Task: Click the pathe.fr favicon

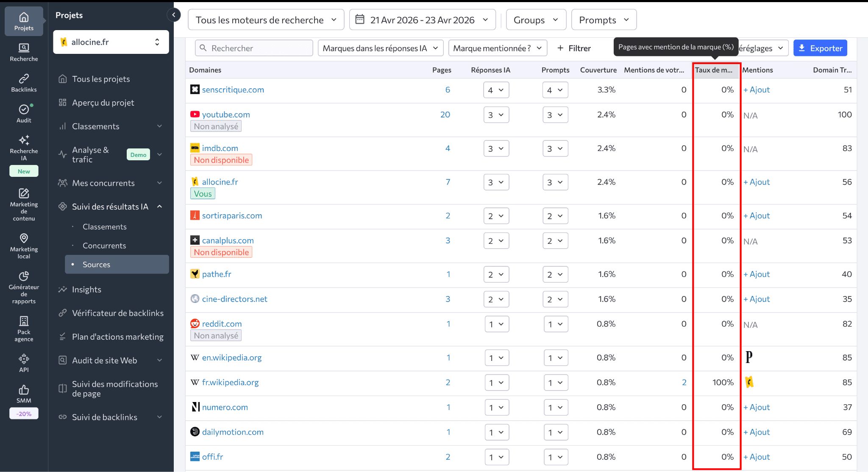Action: 195,274
